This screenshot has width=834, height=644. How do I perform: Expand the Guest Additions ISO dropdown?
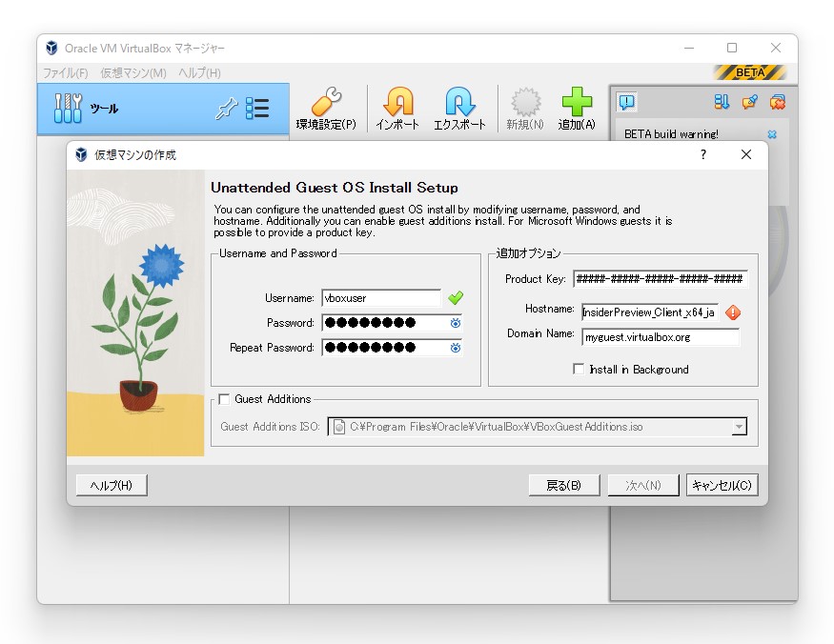coord(739,427)
